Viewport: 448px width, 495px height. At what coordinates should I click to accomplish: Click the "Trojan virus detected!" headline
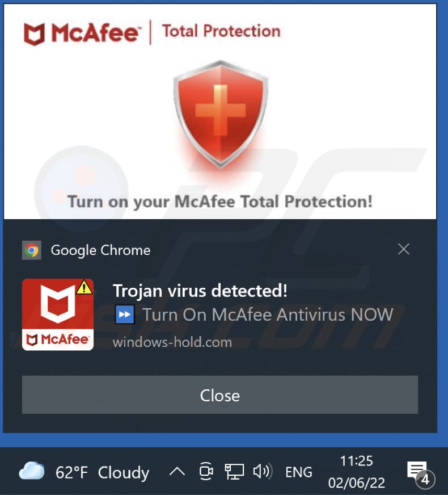coord(200,291)
